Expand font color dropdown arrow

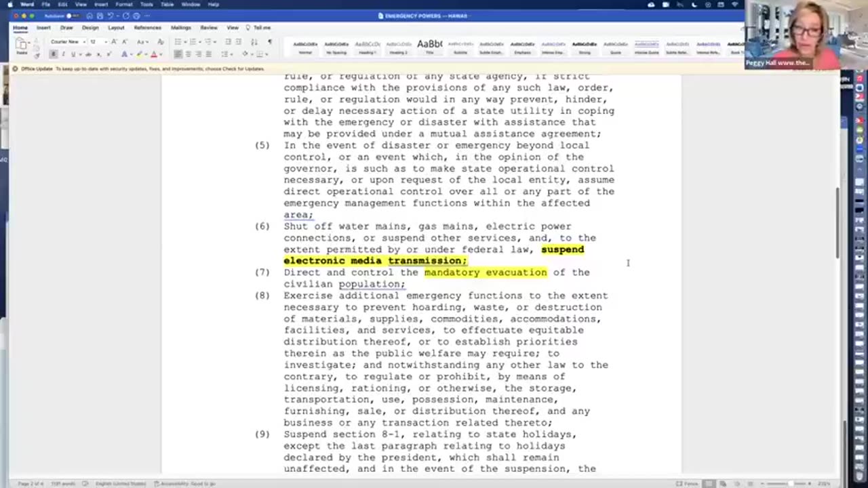pos(161,54)
